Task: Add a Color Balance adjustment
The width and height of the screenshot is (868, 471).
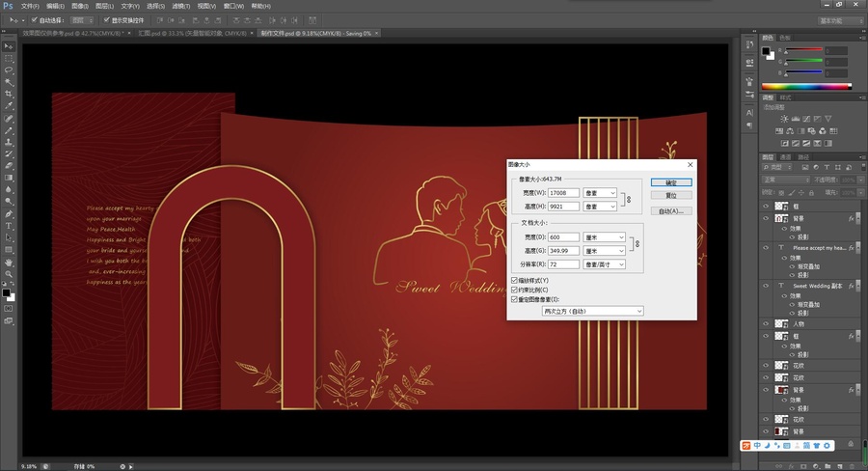Action: tap(790, 131)
